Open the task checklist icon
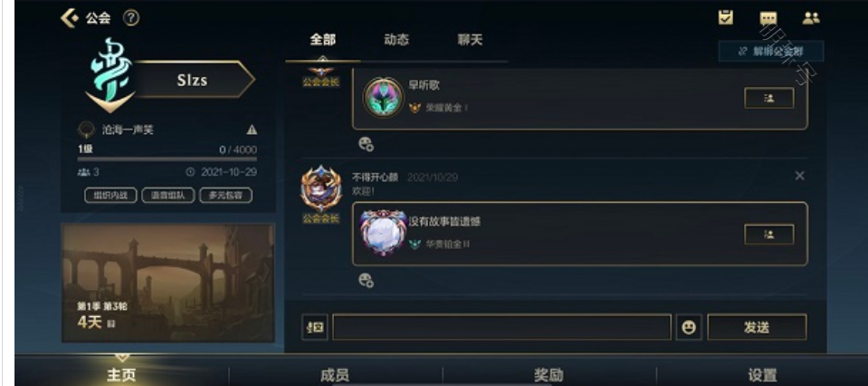The image size is (868, 386). coord(725,18)
